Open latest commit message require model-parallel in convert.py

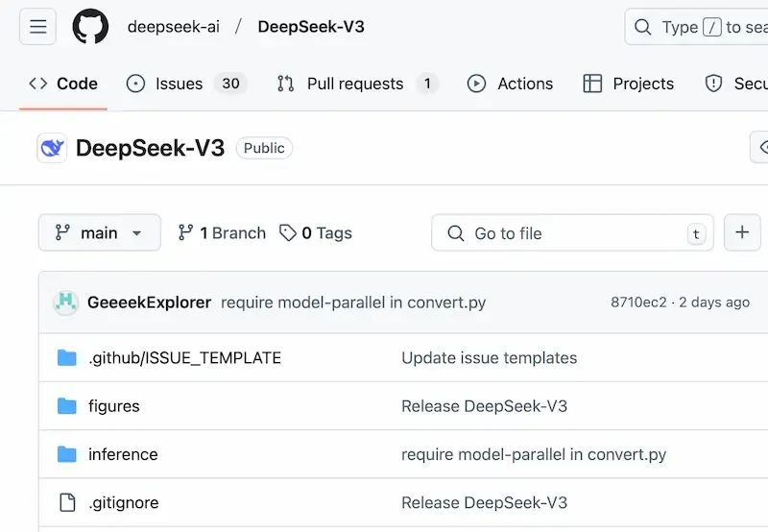353,302
